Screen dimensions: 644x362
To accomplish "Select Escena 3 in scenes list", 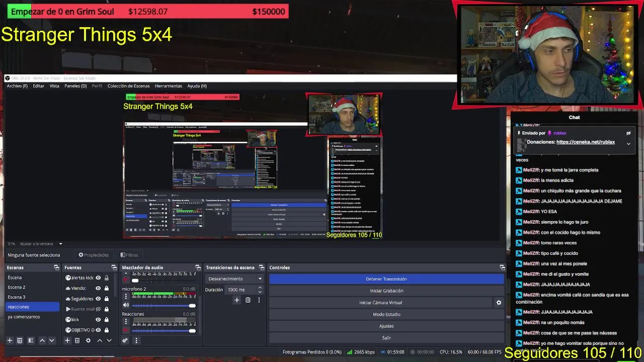I will (33, 297).
